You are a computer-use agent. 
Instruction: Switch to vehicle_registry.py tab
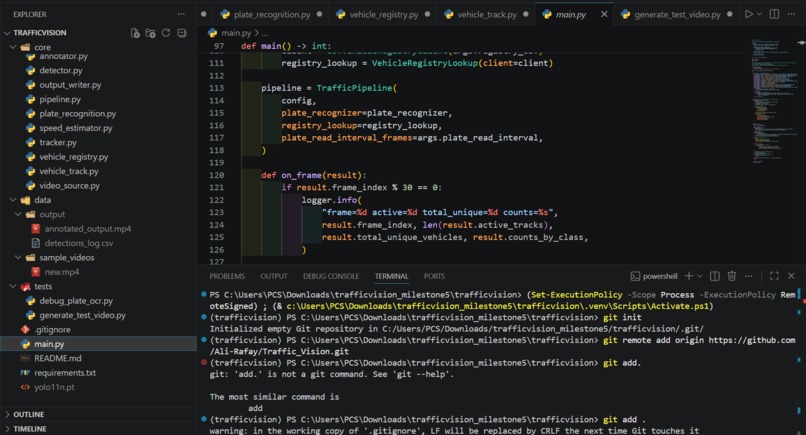click(x=383, y=14)
